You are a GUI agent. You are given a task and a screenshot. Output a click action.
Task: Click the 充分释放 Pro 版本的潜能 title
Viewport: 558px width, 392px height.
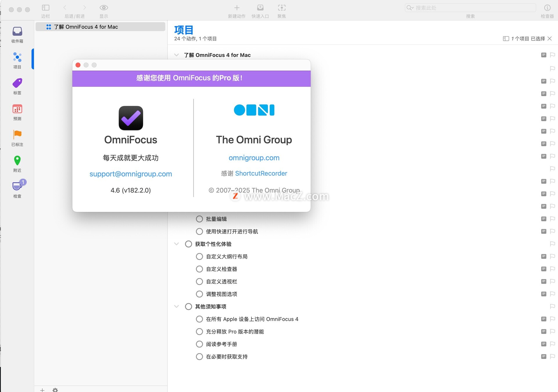click(235, 332)
